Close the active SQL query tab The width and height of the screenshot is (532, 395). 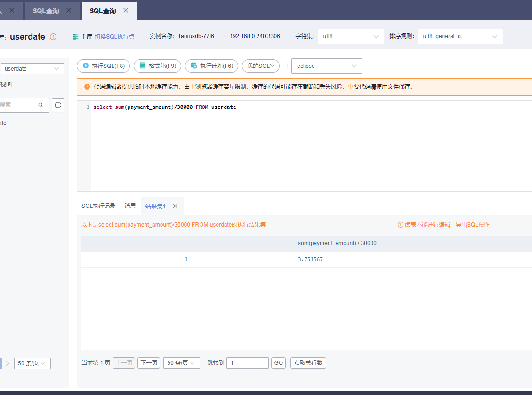point(126,10)
